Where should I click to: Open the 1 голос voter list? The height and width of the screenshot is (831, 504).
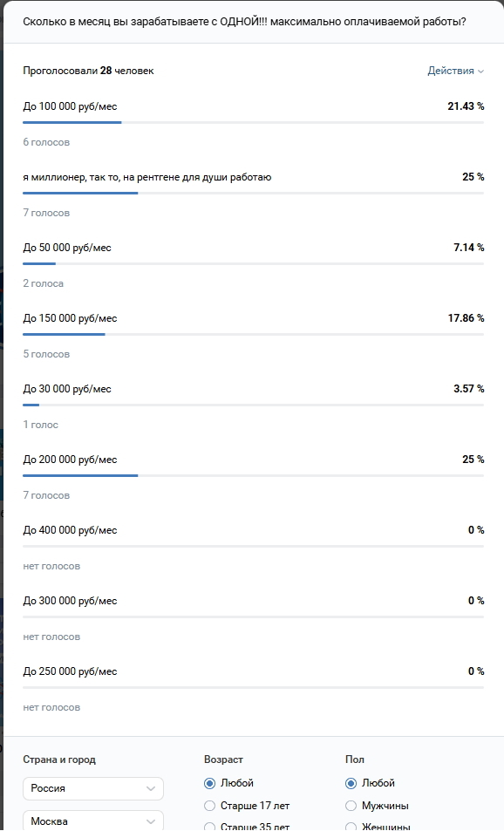tap(40, 425)
